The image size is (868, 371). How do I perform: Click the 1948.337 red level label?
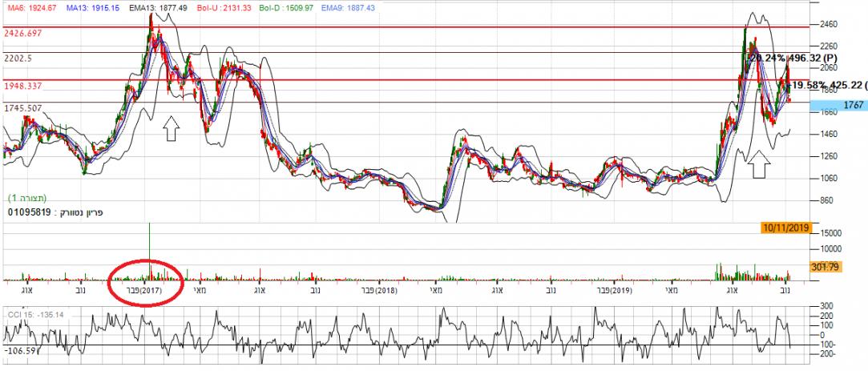pos(23,85)
